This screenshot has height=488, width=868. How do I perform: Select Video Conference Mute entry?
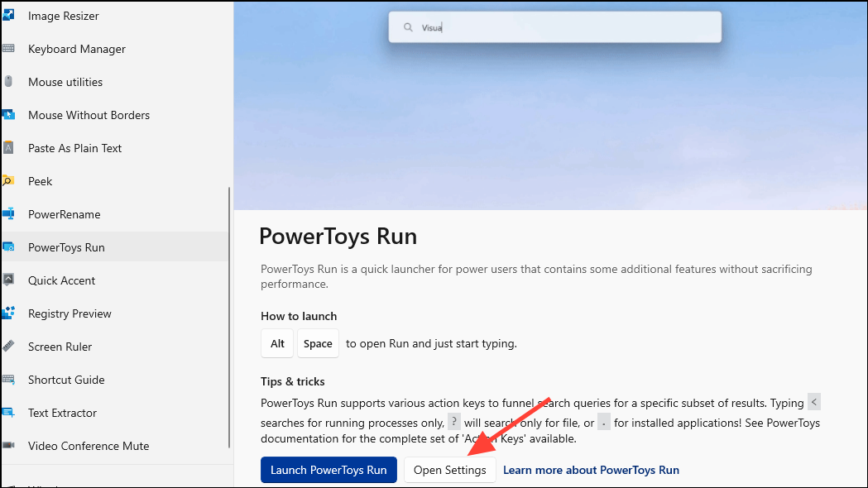[x=115, y=445]
